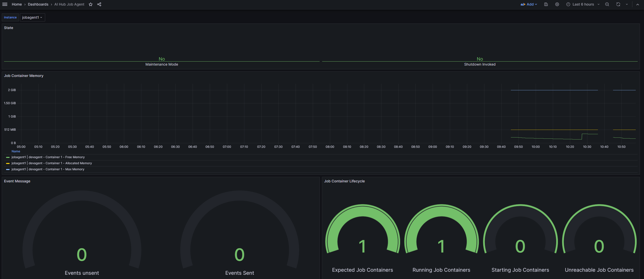This screenshot has height=279, width=644.
Task: Toggle Allocated Memory series in legend
Action: click(51, 163)
